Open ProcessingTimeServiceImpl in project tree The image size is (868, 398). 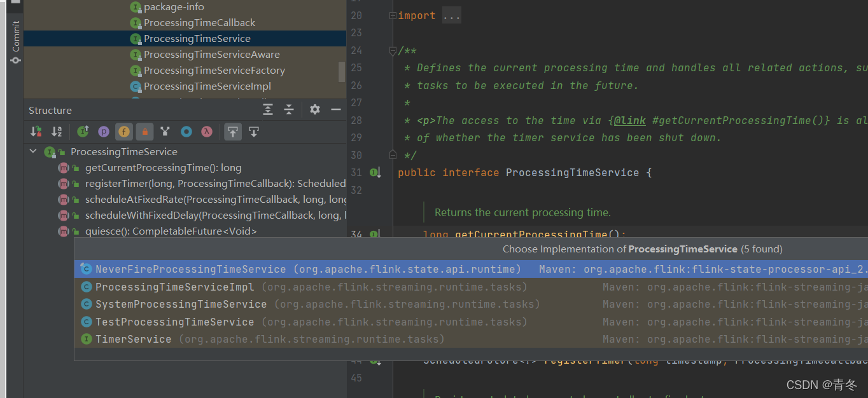coord(207,86)
